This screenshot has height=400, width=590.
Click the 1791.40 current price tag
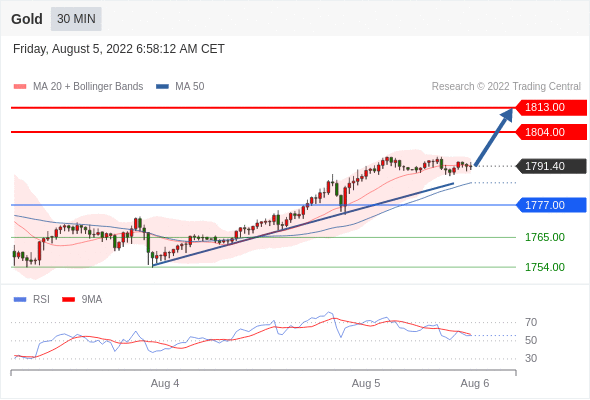coord(551,166)
